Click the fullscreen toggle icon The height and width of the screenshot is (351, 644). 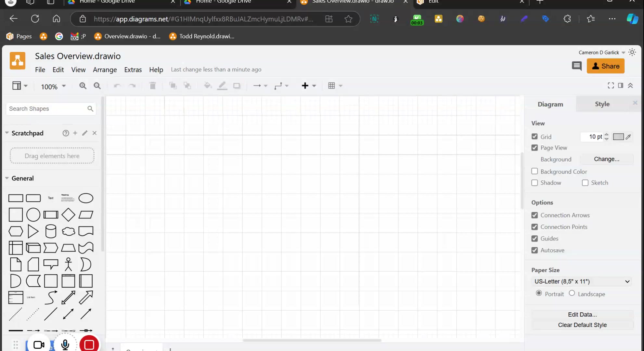click(611, 85)
